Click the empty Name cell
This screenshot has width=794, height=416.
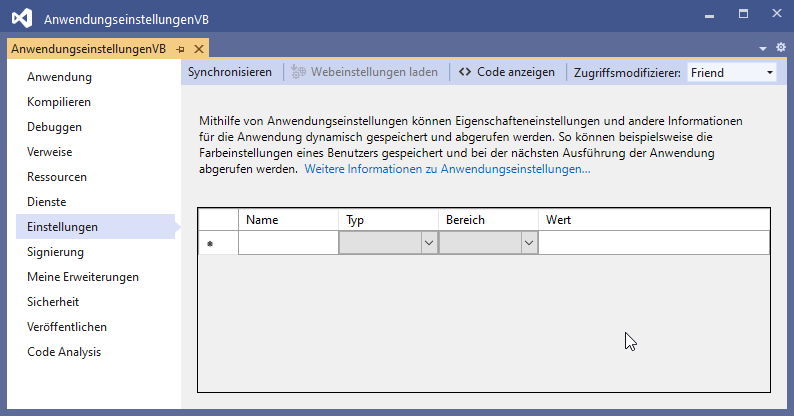[288, 243]
